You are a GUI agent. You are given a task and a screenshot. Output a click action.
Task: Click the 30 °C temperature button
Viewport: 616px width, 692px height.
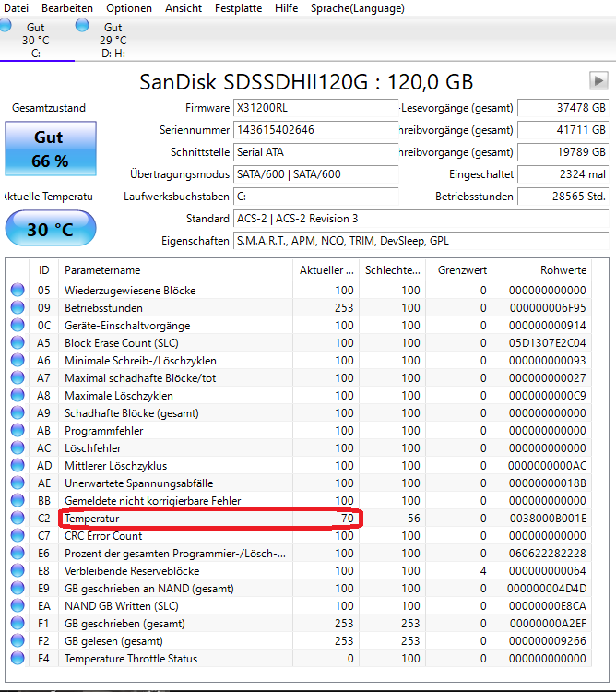tap(51, 228)
